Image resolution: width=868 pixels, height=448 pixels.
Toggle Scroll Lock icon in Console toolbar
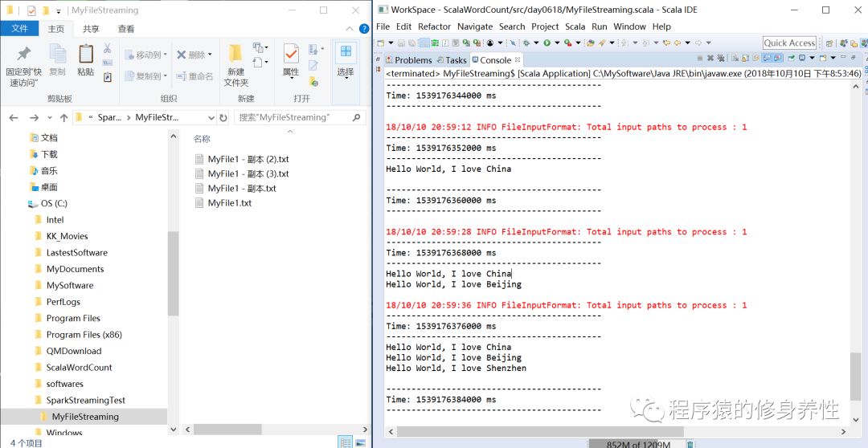[746, 58]
